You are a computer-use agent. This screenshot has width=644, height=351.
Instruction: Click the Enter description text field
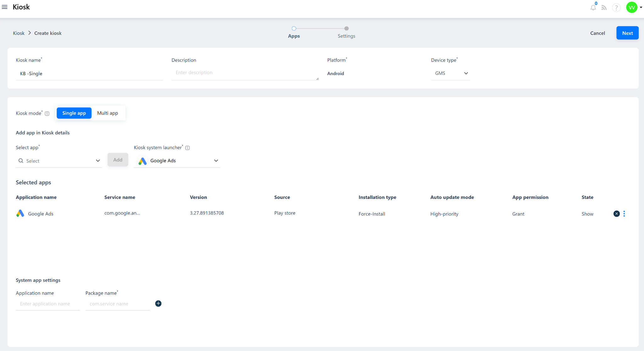point(245,73)
